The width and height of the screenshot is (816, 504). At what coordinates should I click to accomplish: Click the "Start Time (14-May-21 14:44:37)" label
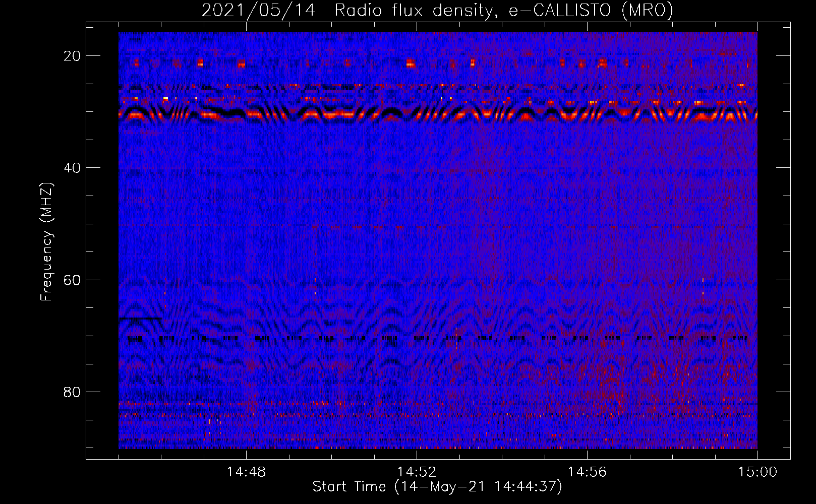point(437,487)
